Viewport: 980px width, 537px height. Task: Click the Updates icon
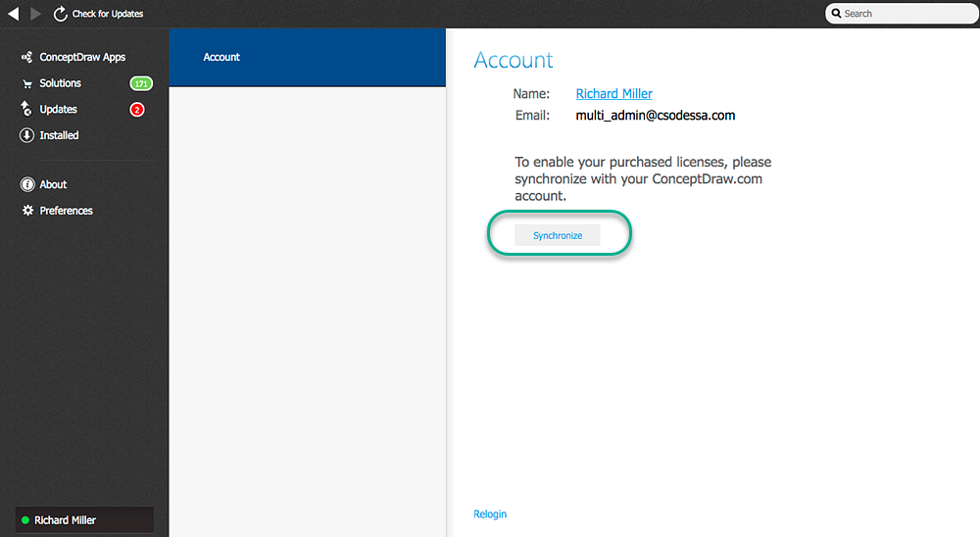(26, 109)
